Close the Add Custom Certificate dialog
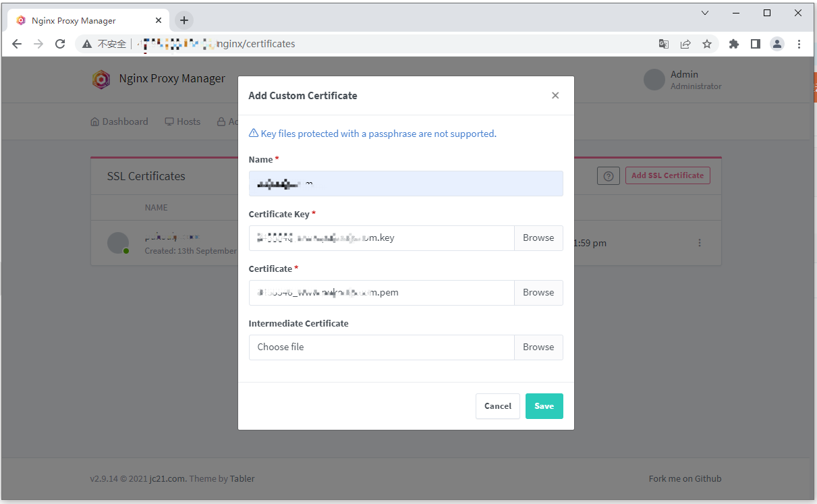 coord(555,96)
